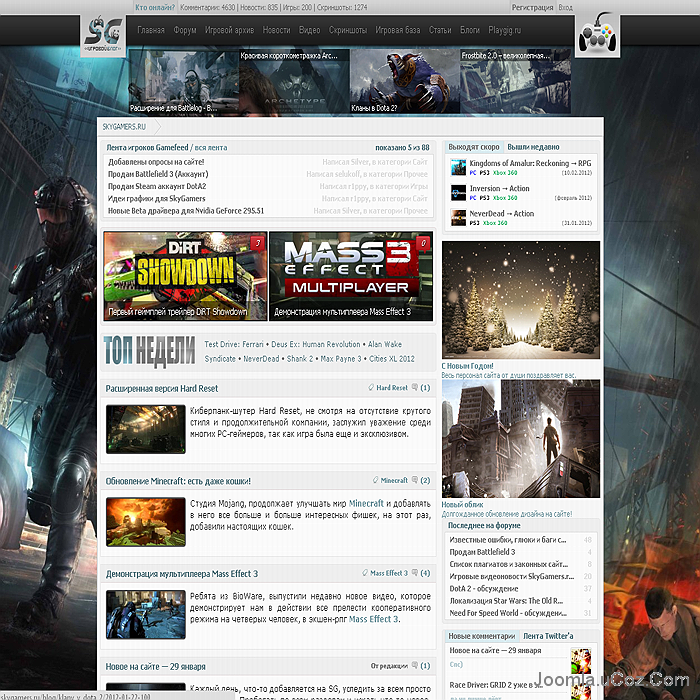Open forum topic Известные ошибки, глюки и баги
Viewport: 700px width, 700px height.
[508, 540]
